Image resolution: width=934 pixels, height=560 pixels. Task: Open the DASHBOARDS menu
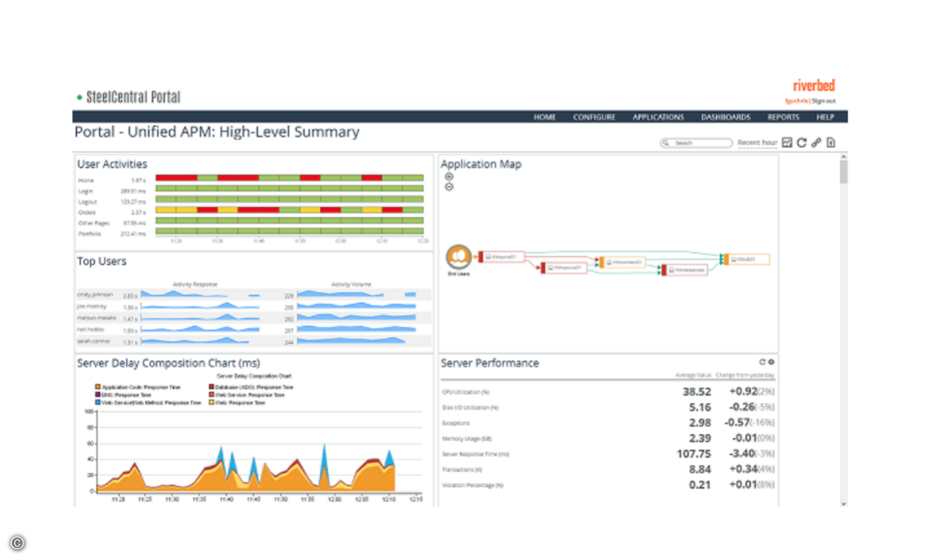pyautogui.click(x=726, y=117)
